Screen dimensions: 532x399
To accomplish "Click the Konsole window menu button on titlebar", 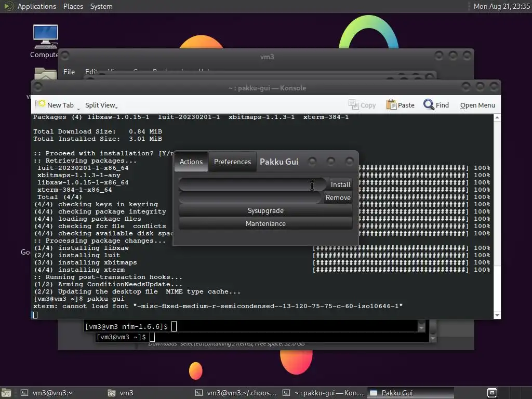I will tap(38, 87).
